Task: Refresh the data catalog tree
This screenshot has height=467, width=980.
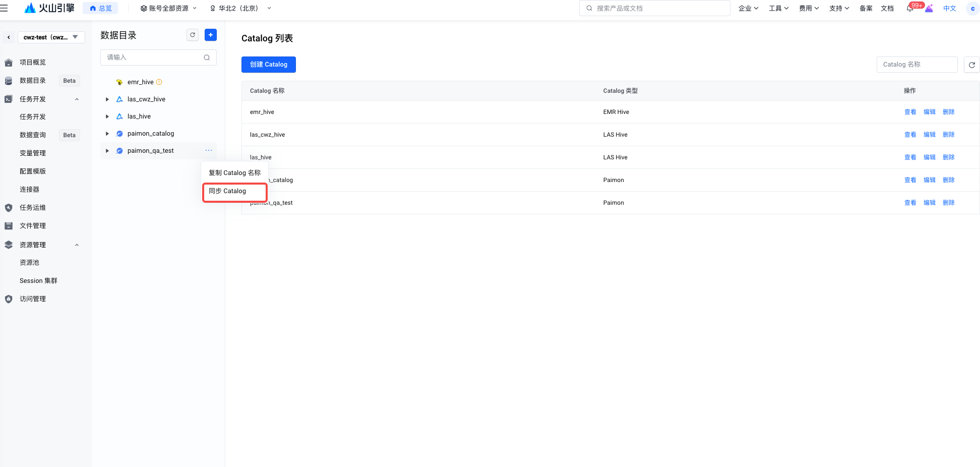Action: pyautogui.click(x=193, y=35)
